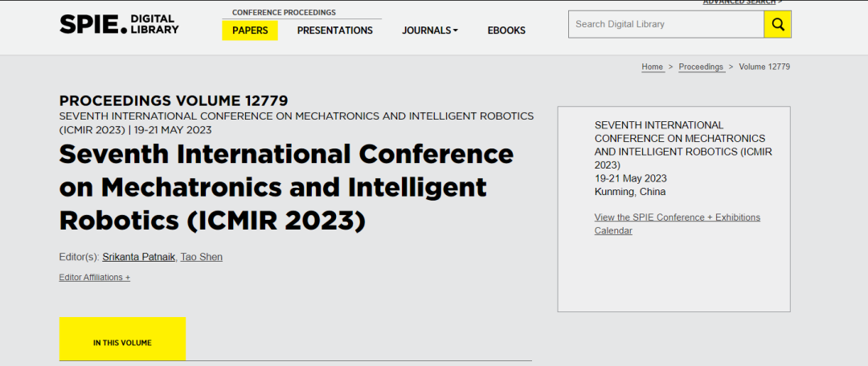The width and height of the screenshot is (868, 366).
Task: Expand the Journals dropdown menu
Action: [x=429, y=31]
